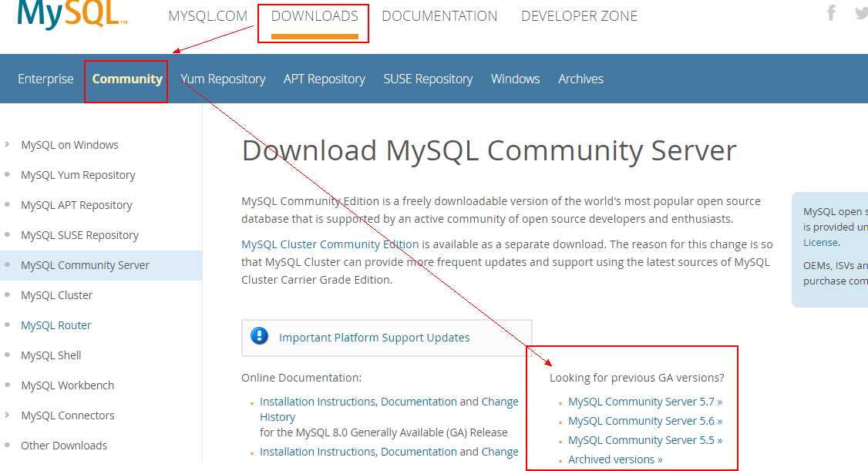Image resolution: width=868 pixels, height=471 pixels.
Task: Go to the DOCUMENTATION tab
Action: click(x=439, y=16)
